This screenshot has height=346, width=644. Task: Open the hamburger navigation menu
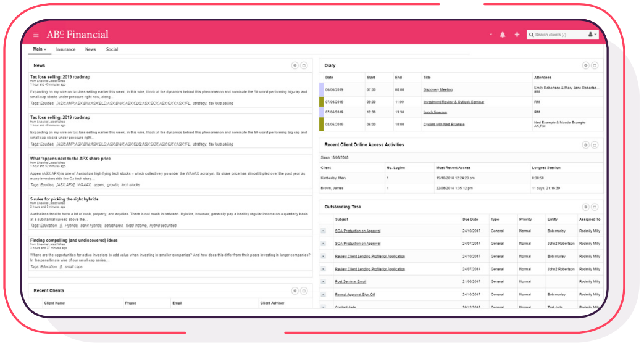[36, 35]
